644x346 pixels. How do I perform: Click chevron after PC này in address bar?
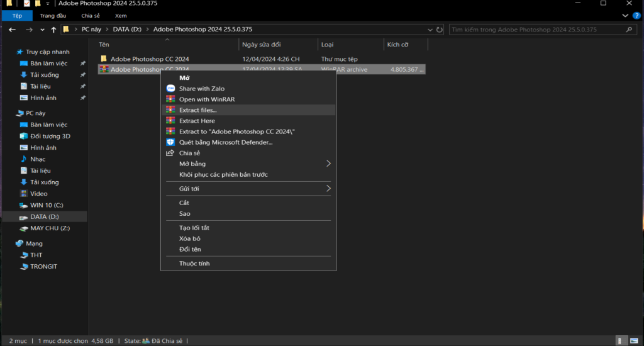click(x=107, y=30)
